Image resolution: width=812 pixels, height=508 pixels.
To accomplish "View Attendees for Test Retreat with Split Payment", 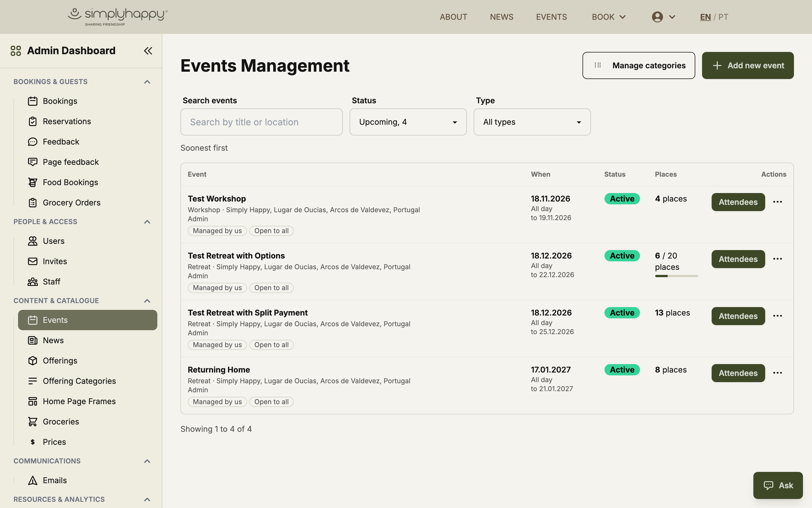I will [738, 316].
